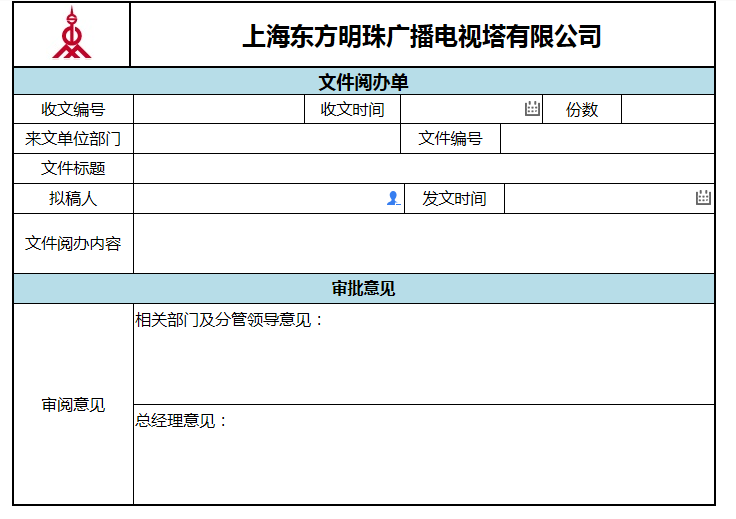Focus the 文件标题 input field
Screen dimensions: 736x519
pos(424,168)
